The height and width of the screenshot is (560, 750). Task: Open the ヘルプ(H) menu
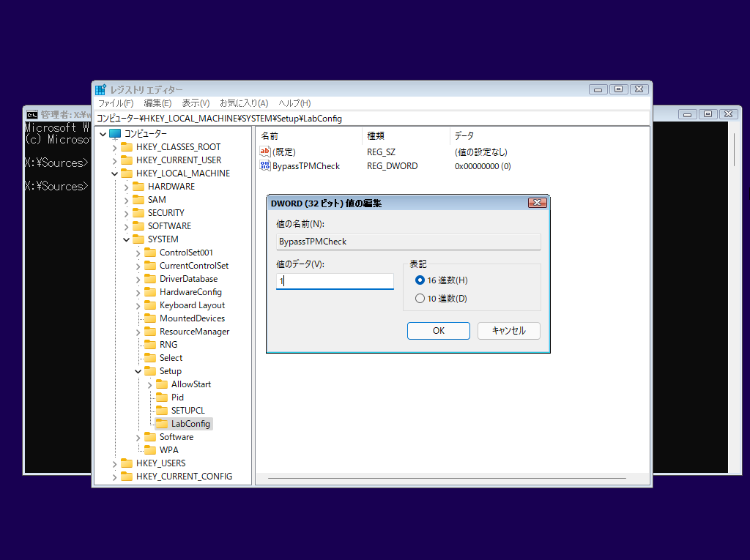click(x=294, y=103)
